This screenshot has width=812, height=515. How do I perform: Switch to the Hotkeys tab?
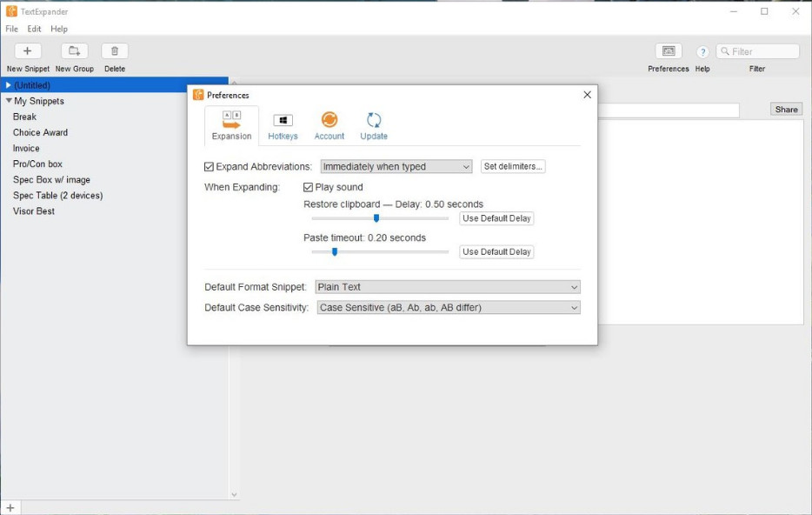283,126
